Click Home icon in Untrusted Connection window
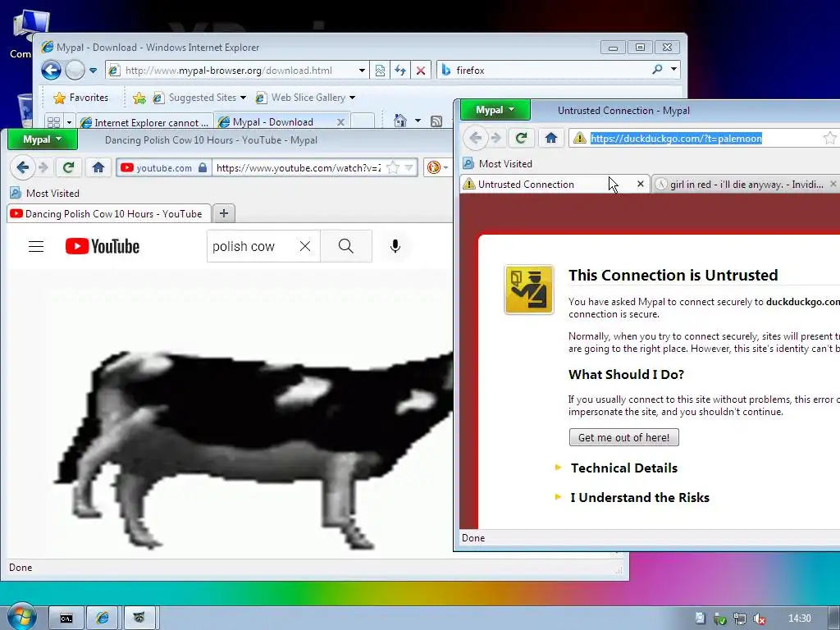840x630 pixels. [550, 138]
